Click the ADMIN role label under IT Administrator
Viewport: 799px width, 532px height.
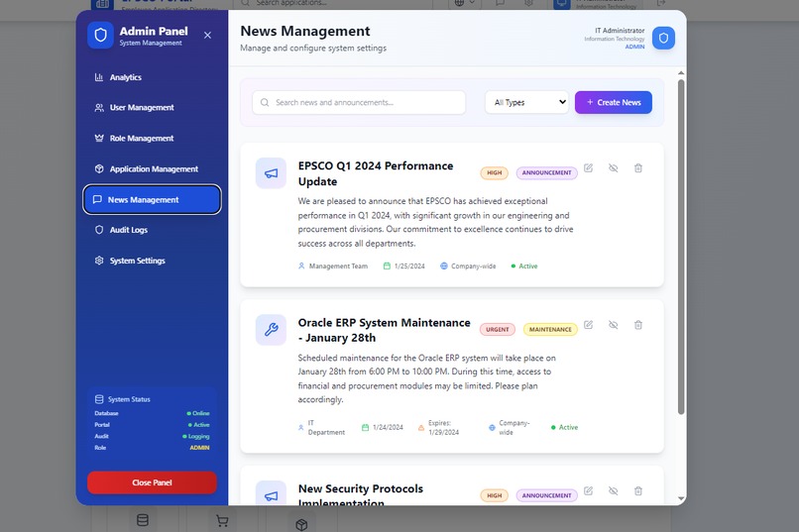(x=634, y=47)
